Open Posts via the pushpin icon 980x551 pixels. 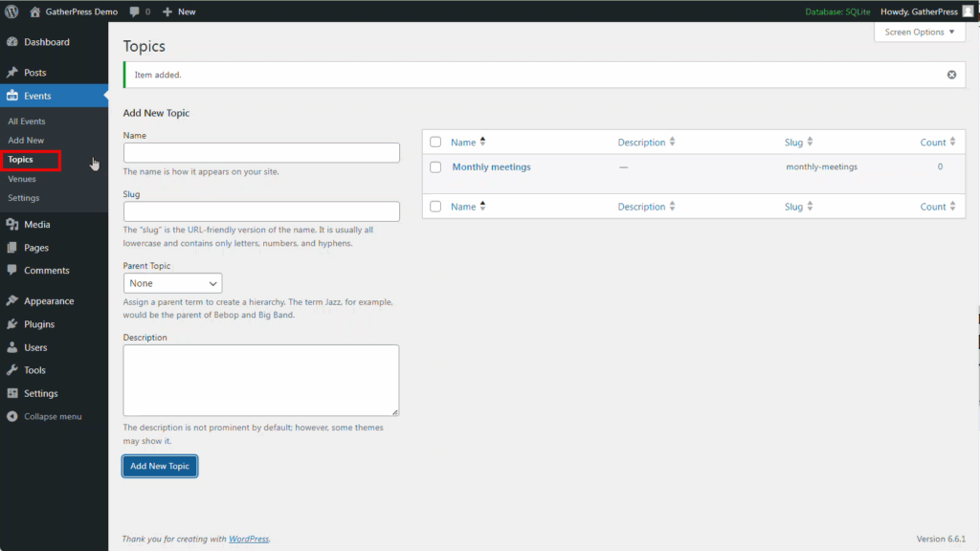click(x=12, y=73)
